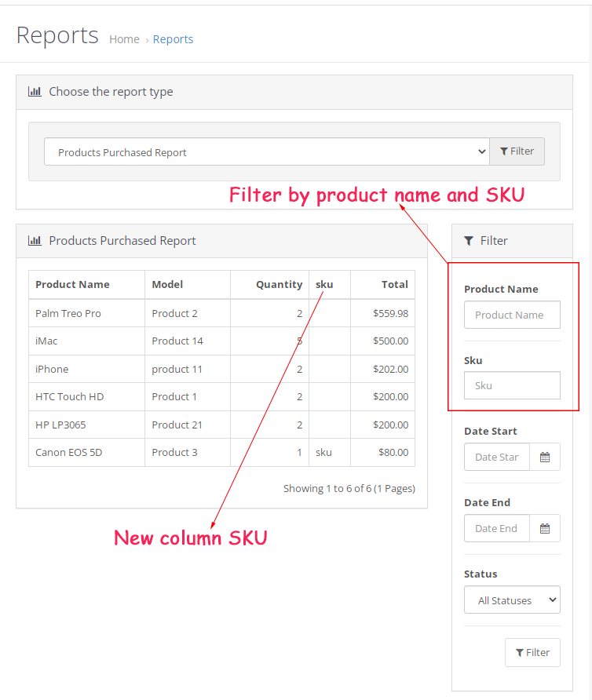
Task: Focus the Sku filter input field
Action: click(x=512, y=385)
